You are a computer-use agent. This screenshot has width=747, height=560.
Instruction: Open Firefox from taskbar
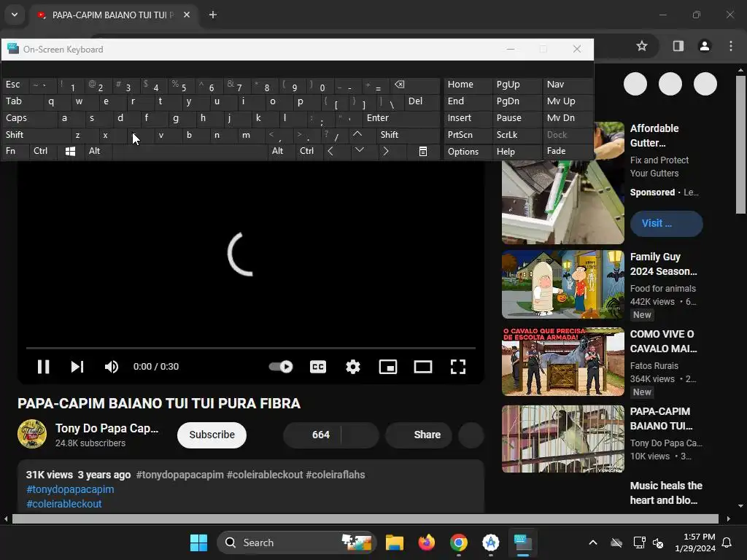point(426,542)
